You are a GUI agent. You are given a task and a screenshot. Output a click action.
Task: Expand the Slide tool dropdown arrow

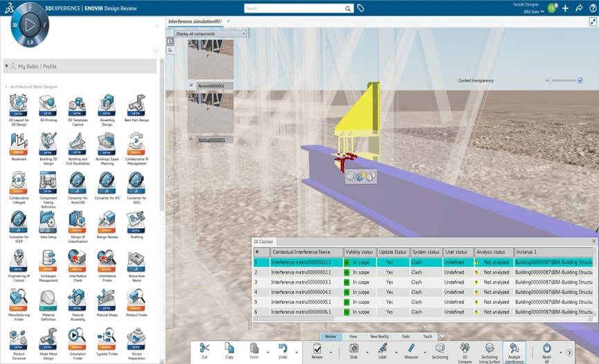coord(368,352)
